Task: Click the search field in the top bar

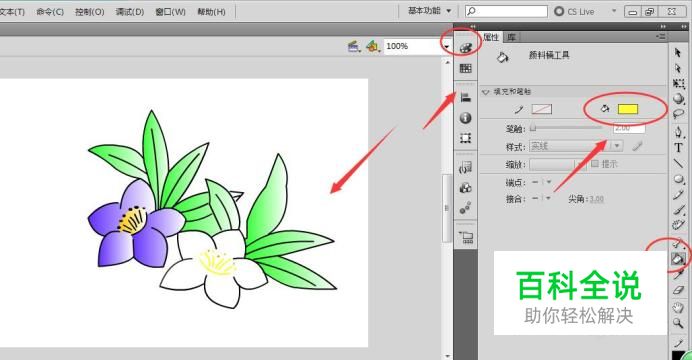Action: 507,11
